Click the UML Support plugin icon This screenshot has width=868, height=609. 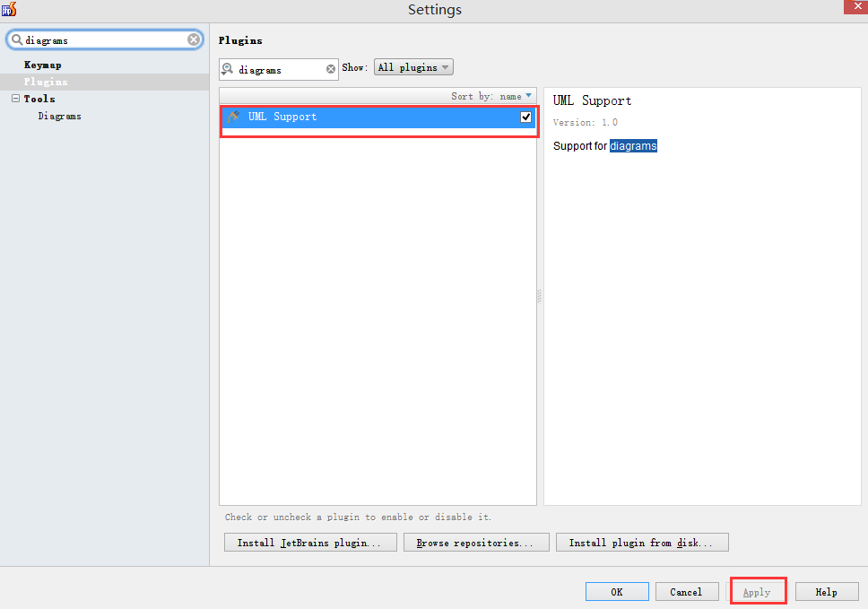(234, 117)
